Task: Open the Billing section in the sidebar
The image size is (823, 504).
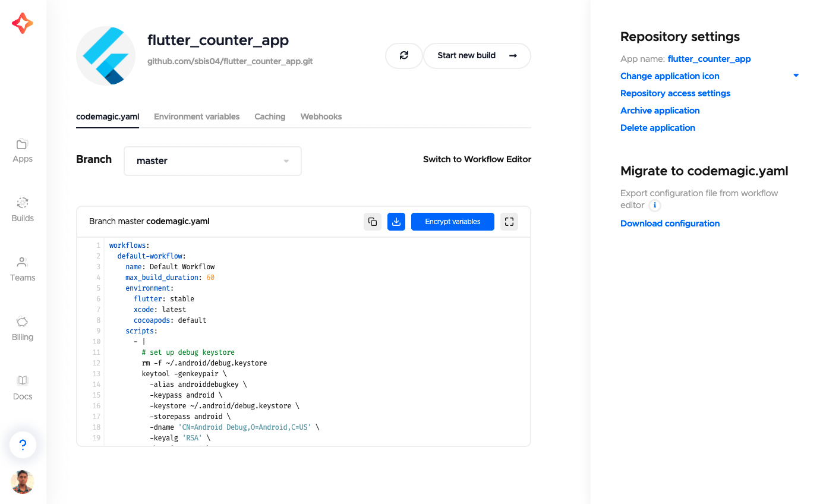Action: pyautogui.click(x=22, y=328)
